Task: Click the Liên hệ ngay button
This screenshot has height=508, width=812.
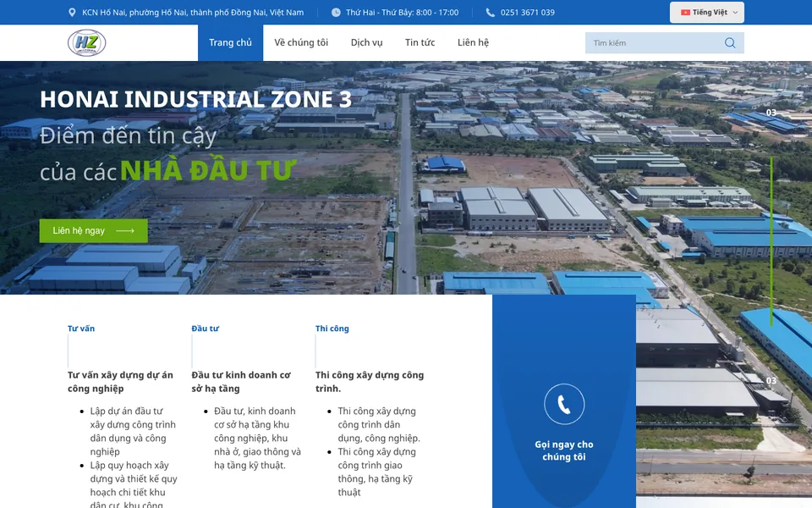Action: tap(93, 230)
